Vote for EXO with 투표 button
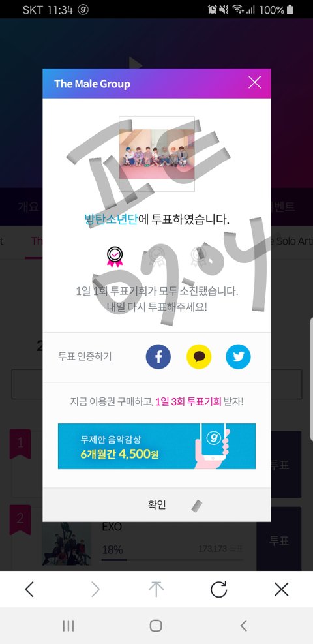 [x=279, y=539]
